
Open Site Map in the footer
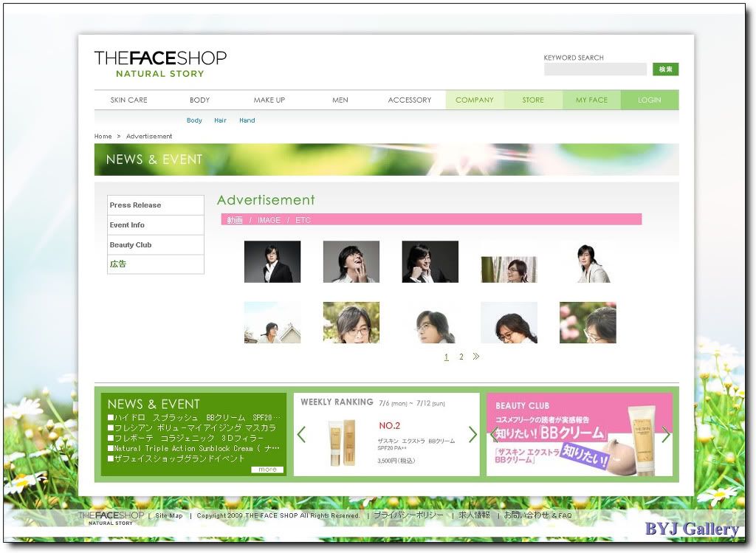point(169,515)
